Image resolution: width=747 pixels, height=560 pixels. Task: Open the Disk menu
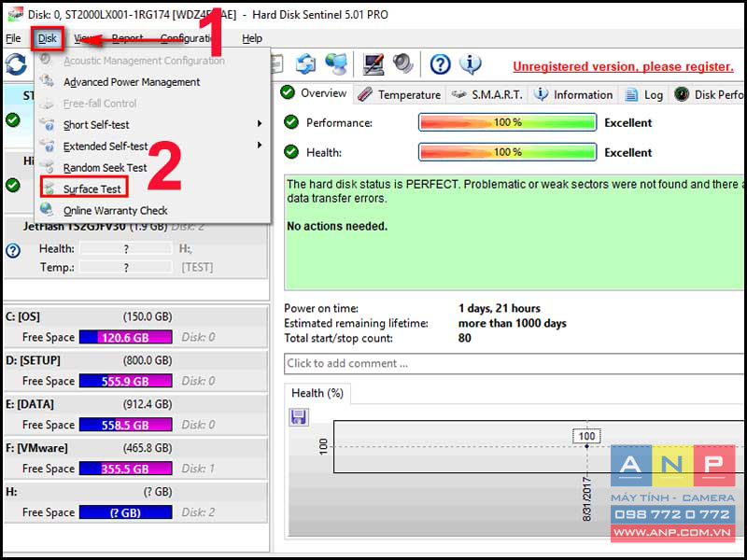[48, 38]
